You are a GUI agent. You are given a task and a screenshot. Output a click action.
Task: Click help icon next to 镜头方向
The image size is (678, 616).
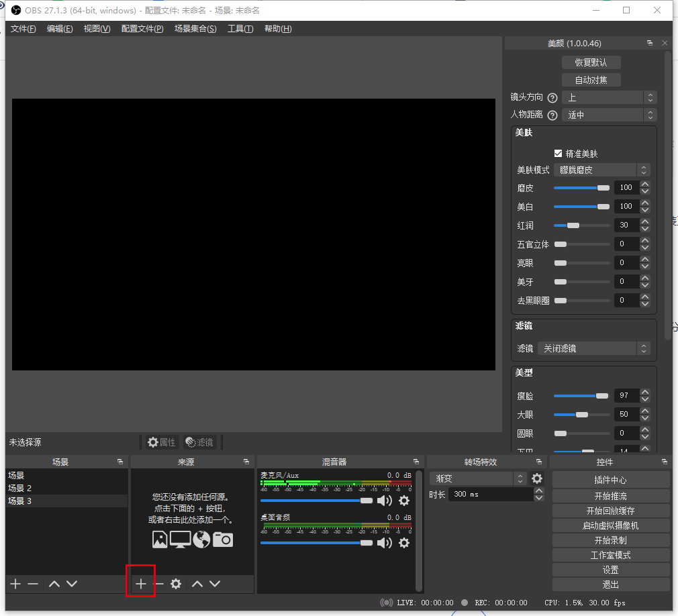[x=552, y=98]
